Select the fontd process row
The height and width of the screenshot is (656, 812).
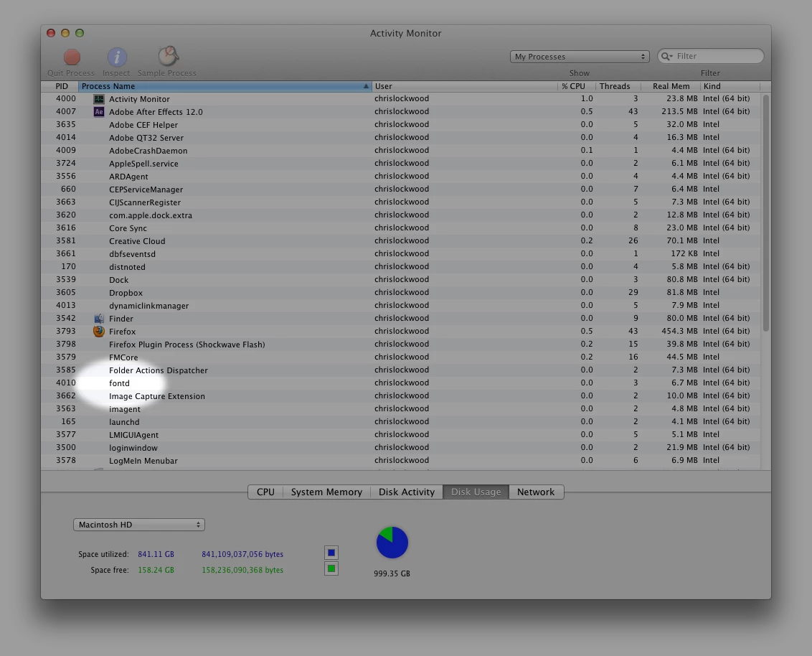coord(401,383)
